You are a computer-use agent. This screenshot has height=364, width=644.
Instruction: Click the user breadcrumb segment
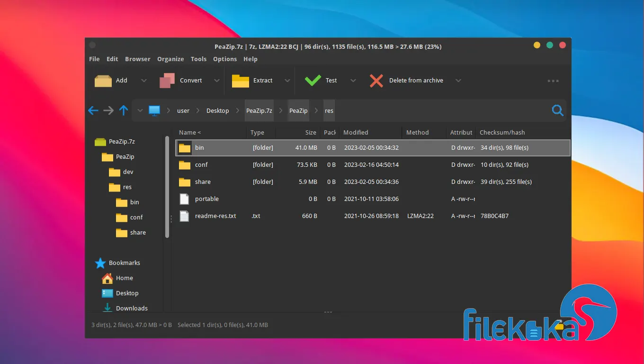tap(183, 110)
